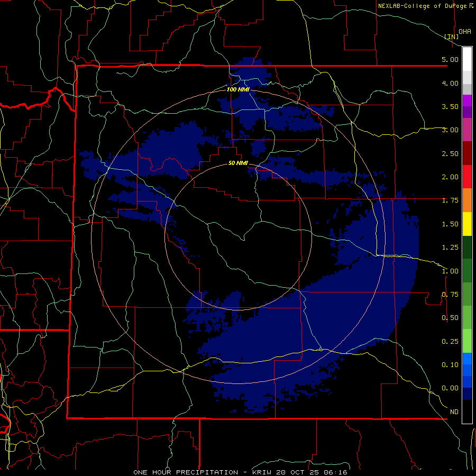
Task: Click the 1.00 legend value
Action: (450, 271)
